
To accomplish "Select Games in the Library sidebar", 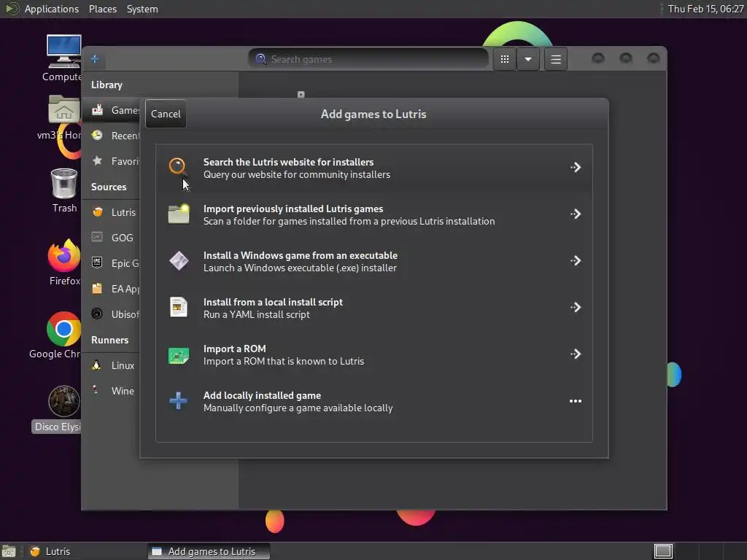I will click(111, 110).
